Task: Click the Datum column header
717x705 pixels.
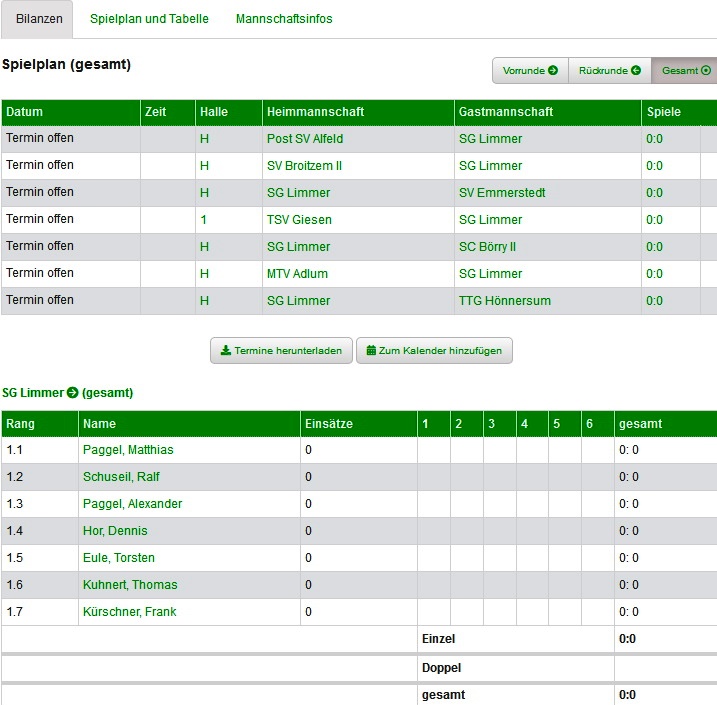Action: pyautogui.click(x=25, y=112)
